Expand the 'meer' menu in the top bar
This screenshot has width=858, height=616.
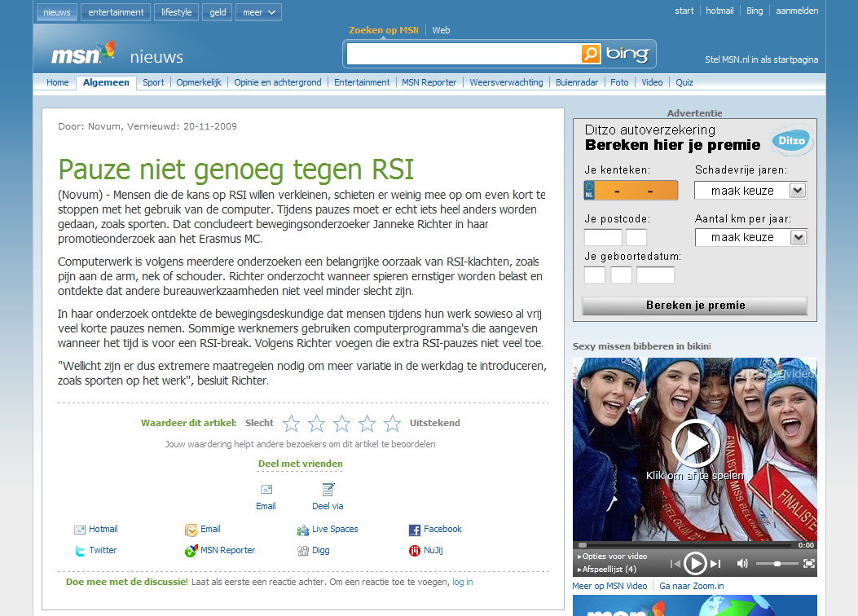tap(258, 12)
